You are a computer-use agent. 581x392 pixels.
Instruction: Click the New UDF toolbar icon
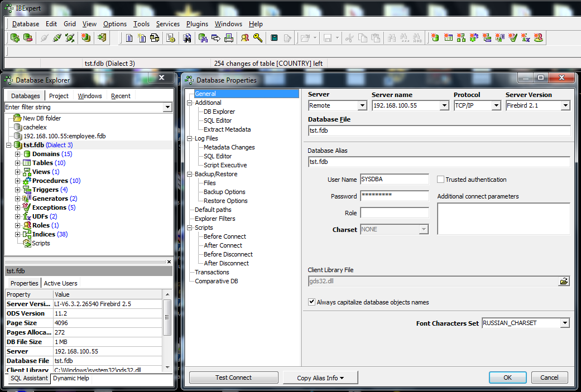[525, 38]
